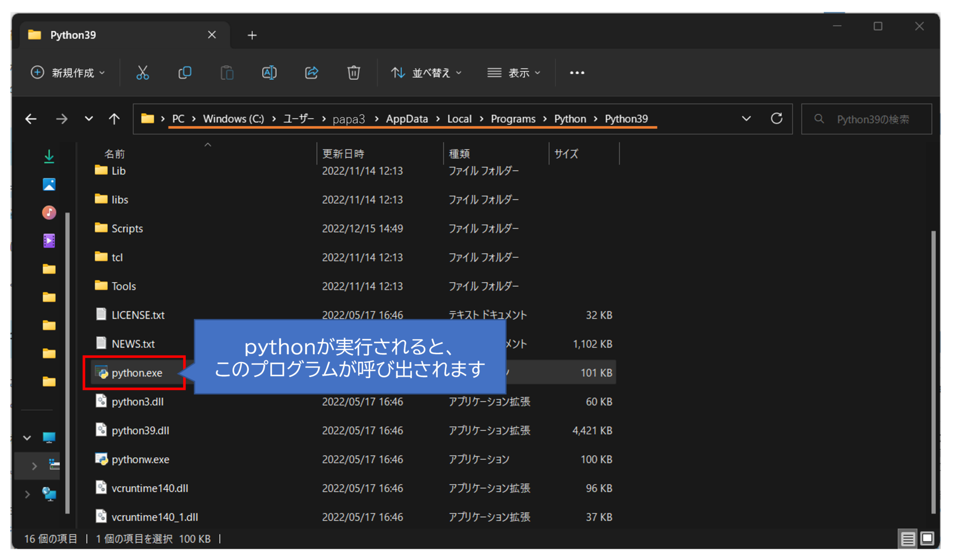Refresh the folder contents
Viewport: 956px width, 560px height.
click(776, 119)
